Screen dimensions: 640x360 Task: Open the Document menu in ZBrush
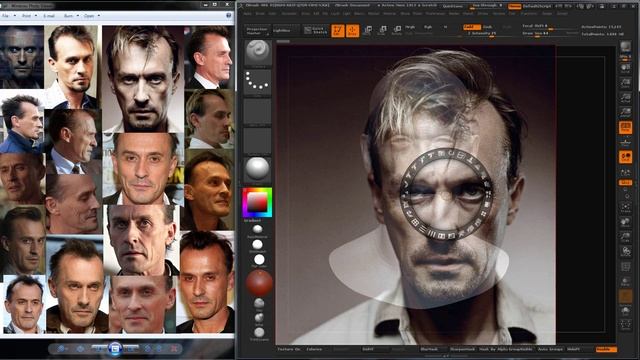(289, 13)
